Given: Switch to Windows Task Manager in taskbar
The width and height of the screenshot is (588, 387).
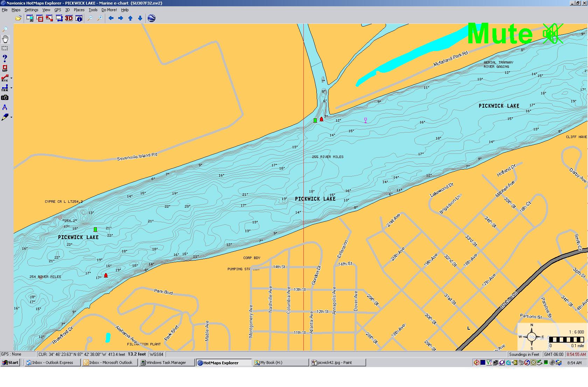Looking at the screenshot, I should (166, 363).
